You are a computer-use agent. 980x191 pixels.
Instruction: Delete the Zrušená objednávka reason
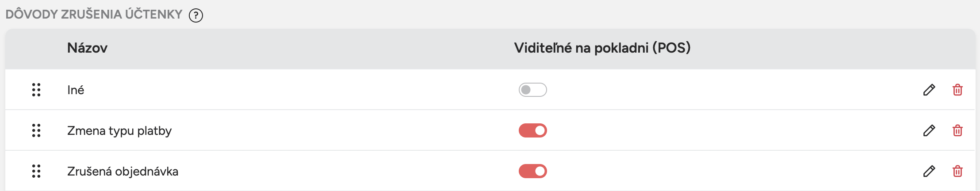coord(957,171)
